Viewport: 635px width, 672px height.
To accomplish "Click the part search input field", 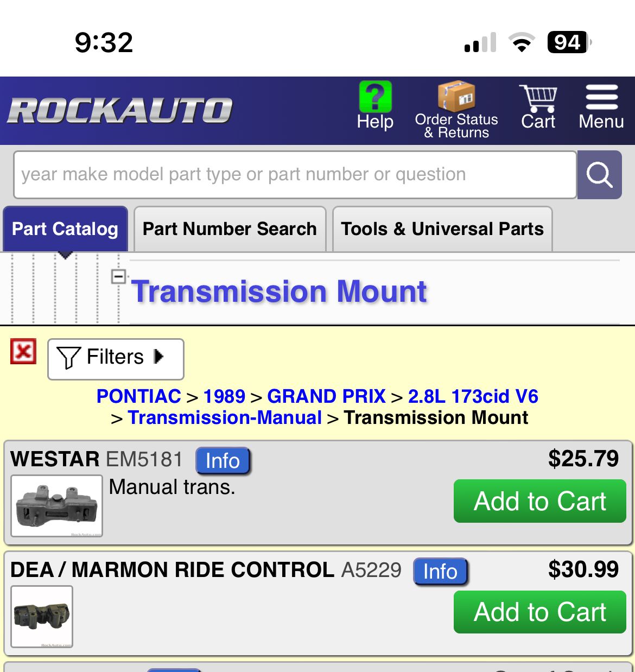I will click(x=295, y=175).
